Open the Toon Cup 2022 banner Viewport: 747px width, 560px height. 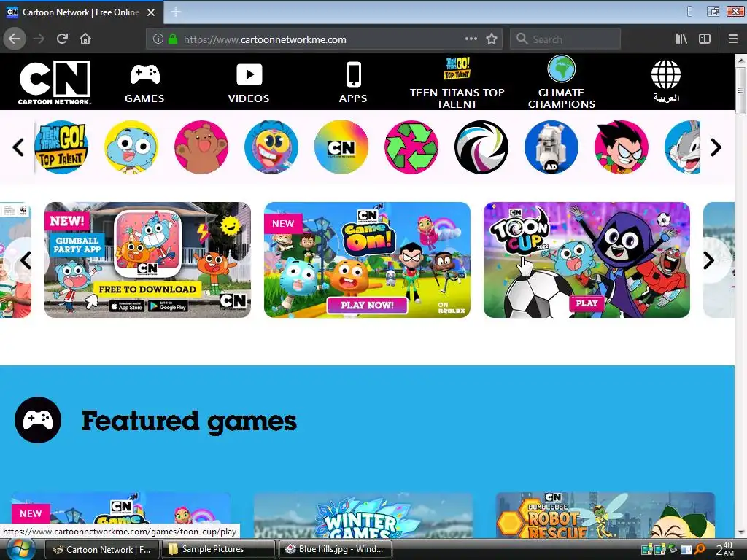[x=587, y=260]
